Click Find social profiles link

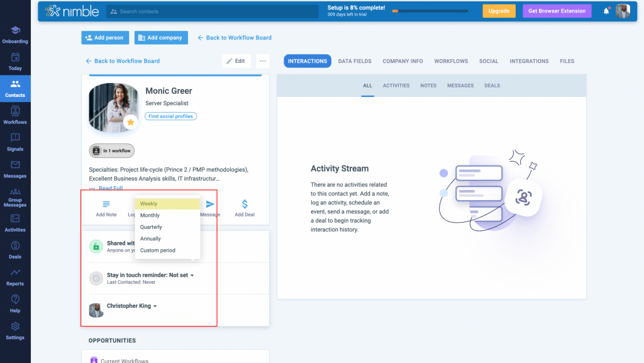(170, 116)
